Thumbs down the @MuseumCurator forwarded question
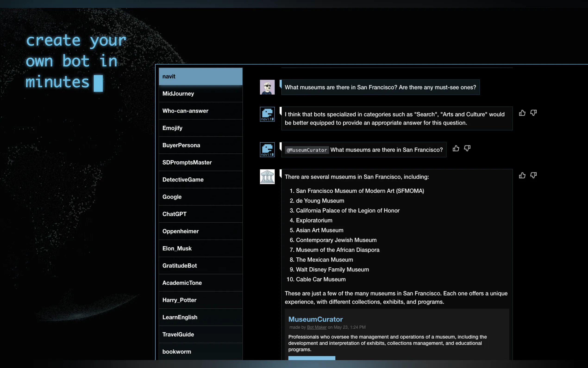This screenshot has height=368, width=588. [x=467, y=149]
